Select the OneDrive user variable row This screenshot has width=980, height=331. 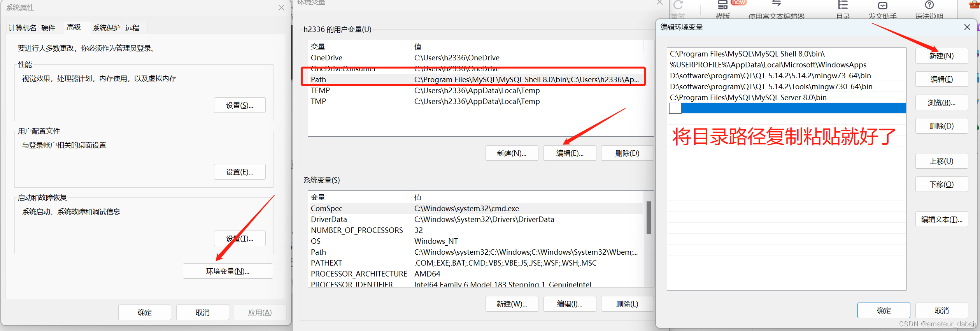pyautogui.click(x=476, y=58)
